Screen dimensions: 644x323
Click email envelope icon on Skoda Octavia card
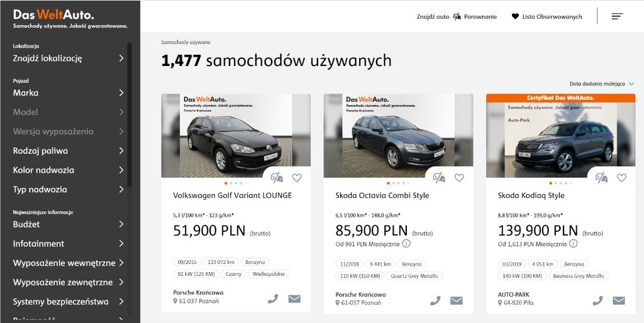(457, 300)
